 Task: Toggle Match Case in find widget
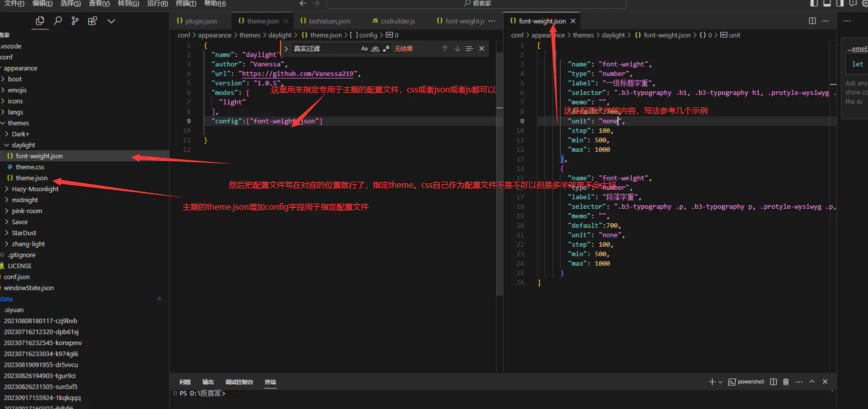tap(364, 48)
